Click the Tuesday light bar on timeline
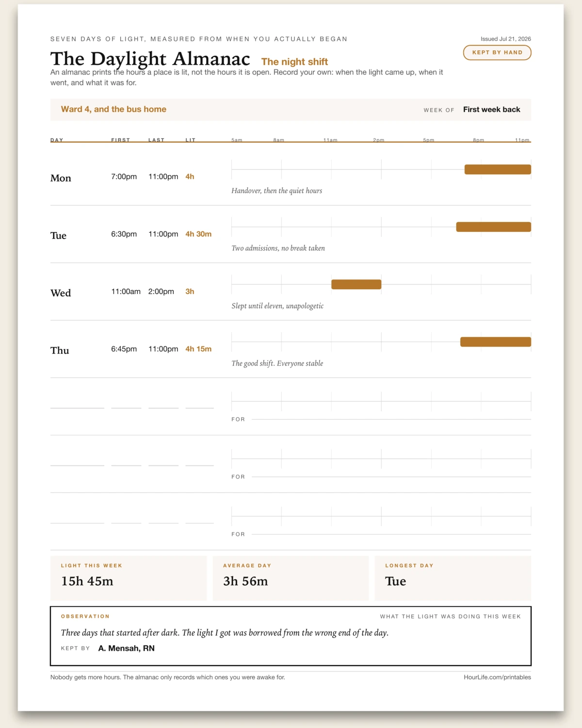Image resolution: width=582 pixels, height=728 pixels. [x=494, y=227]
